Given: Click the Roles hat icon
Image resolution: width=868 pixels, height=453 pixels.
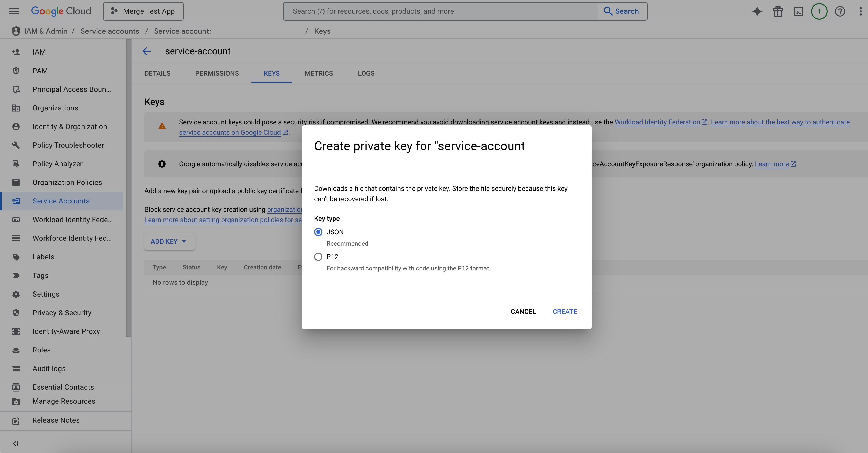Looking at the screenshot, I should 16,350.
